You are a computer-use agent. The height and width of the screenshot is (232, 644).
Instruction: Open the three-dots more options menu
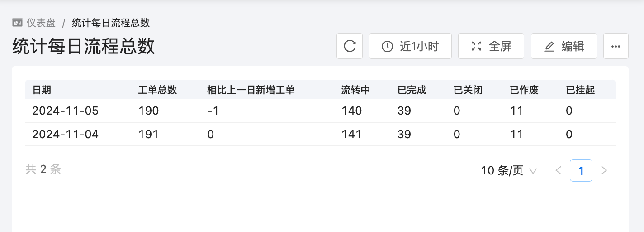[x=616, y=46]
